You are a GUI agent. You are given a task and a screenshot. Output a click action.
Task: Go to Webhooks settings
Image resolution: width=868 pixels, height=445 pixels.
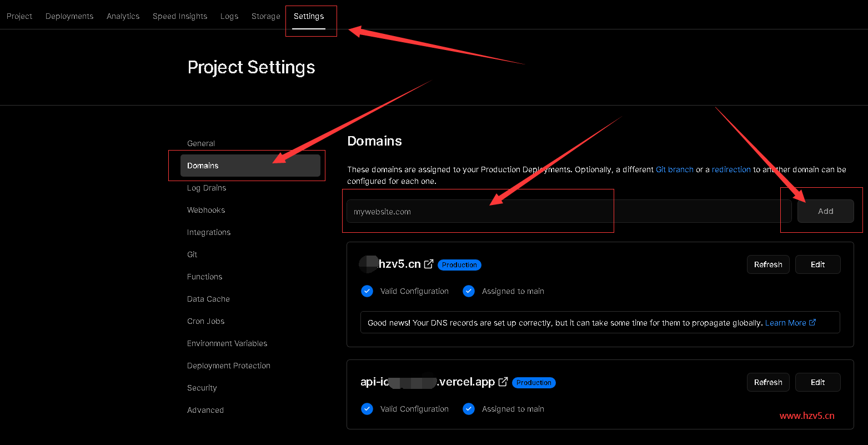pos(206,210)
